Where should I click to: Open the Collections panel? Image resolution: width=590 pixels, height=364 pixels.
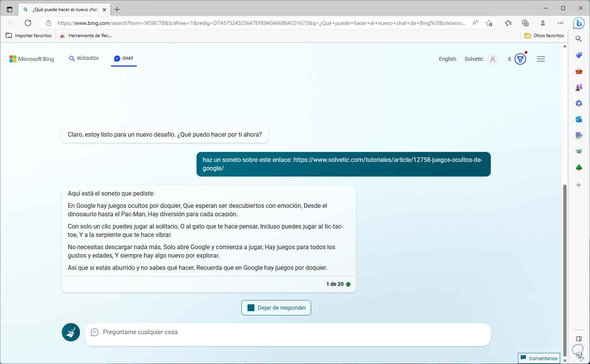(525, 23)
